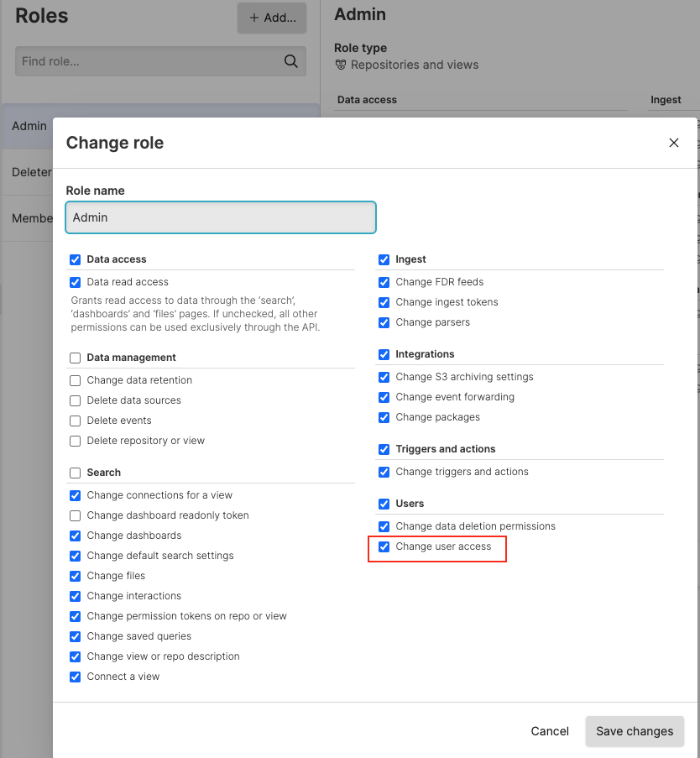The width and height of the screenshot is (700, 758).
Task: Enable the Data management permission group
Action: pyautogui.click(x=75, y=357)
